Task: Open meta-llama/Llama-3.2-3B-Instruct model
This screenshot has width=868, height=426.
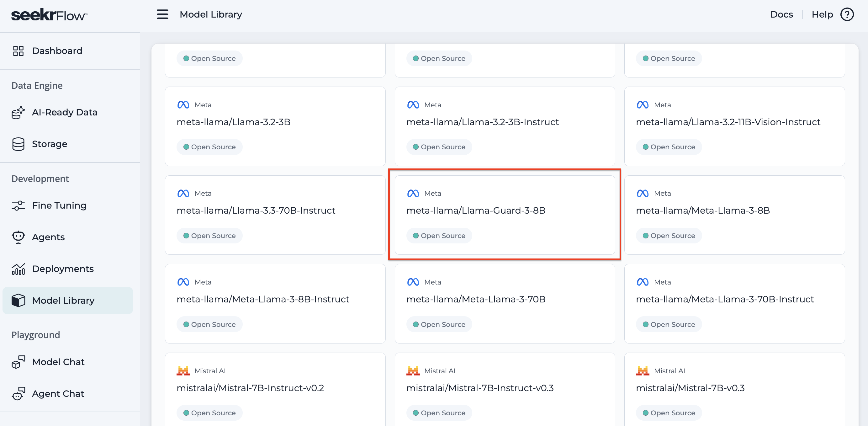Action: pyautogui.click(x=505, y=126)
